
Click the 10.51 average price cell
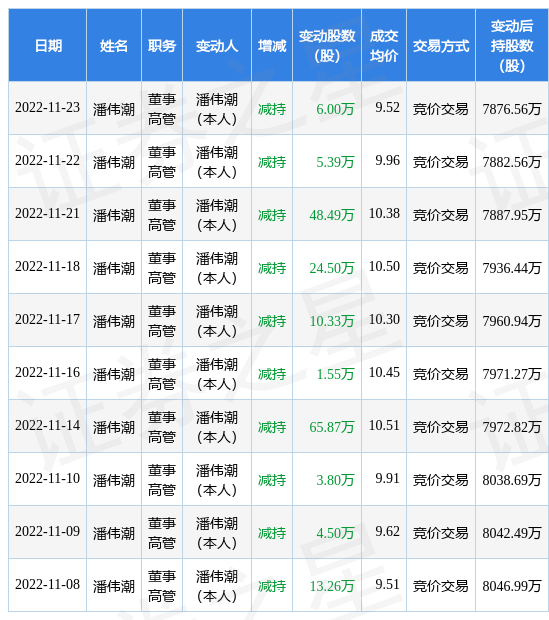[384, 425]
